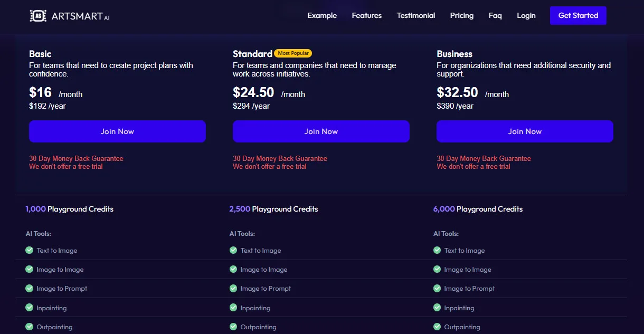Click the Image to Image checkmark under Standard
Viewport: 644px width, 334px height.
tap(233, 269)
